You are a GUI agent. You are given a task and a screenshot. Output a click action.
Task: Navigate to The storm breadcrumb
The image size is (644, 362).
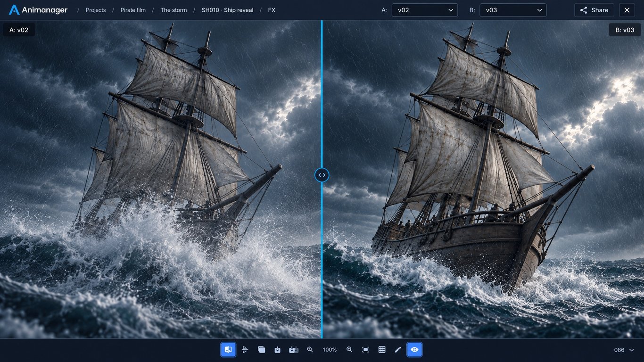click(x=173, y=10)
